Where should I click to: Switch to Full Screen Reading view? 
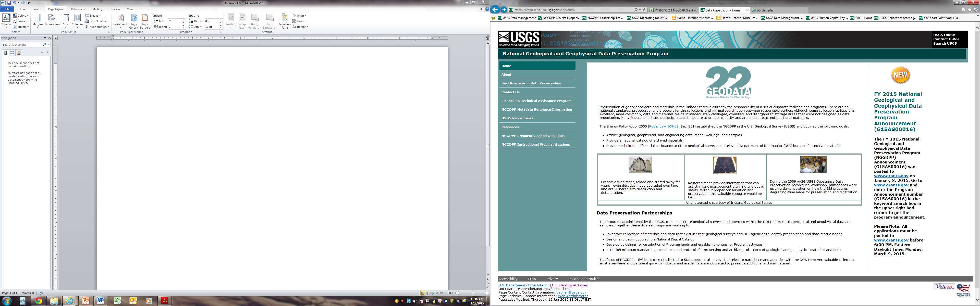click(x=428, y=293)
